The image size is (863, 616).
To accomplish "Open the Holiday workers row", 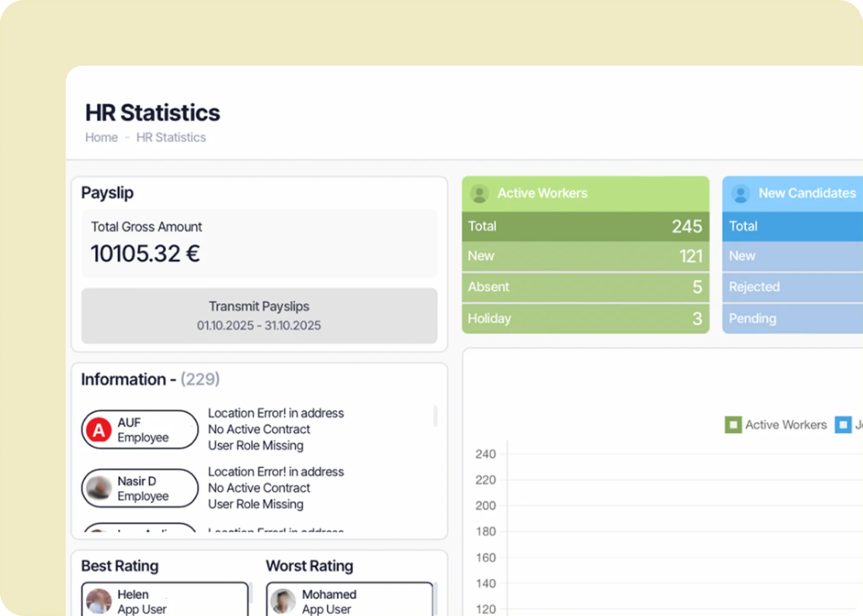I will tap(586, 319).
